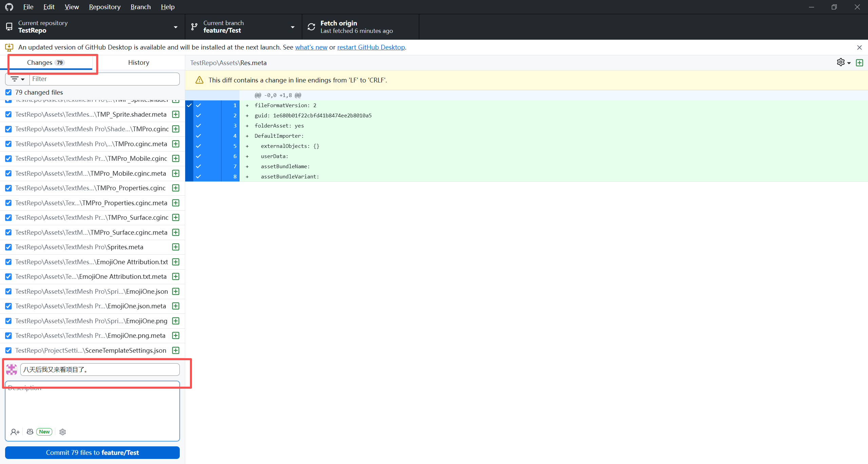The width and height of the screenshot is (868, 464).
Task: Uncheck EmojiOne.json.meta file checkbox
Action: pyautogui.click(x=8, y=306)
